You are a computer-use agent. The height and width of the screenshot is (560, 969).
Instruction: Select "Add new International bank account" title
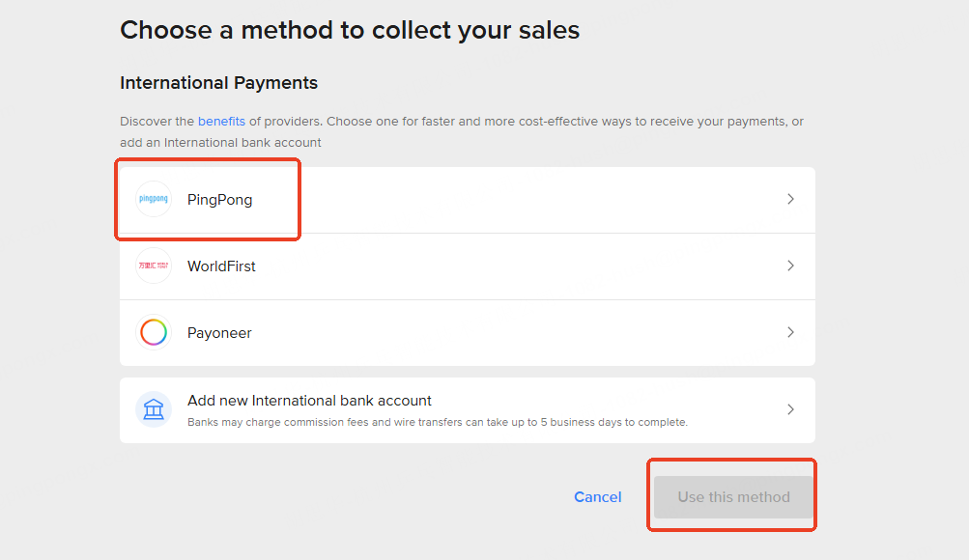(x=309, y=401)
